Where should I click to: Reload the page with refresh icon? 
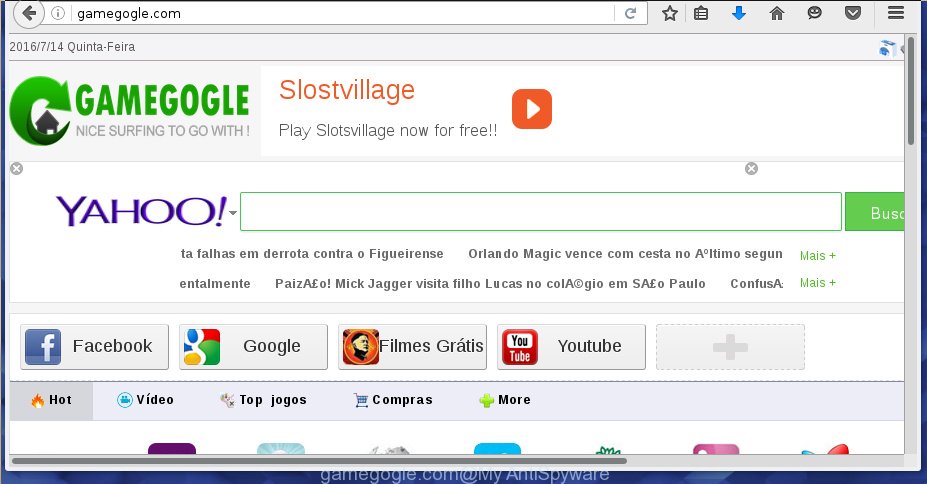pyautogui.click(x=630, y=13)
